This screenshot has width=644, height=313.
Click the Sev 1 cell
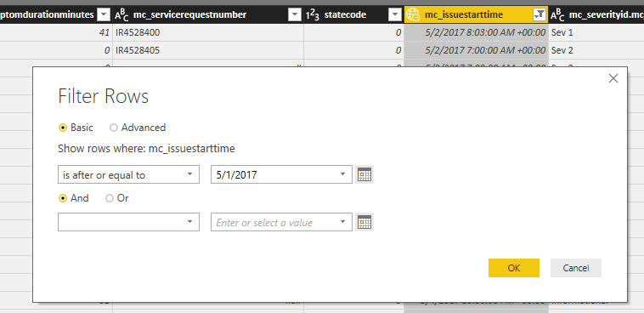coord(596,32)
